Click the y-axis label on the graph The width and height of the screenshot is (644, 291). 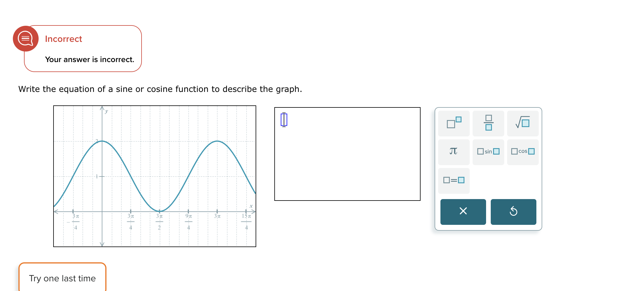(106, 111)
